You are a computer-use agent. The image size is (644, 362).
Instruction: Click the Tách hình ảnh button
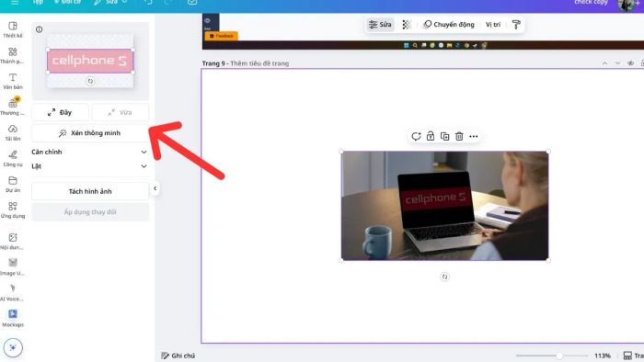90,191
